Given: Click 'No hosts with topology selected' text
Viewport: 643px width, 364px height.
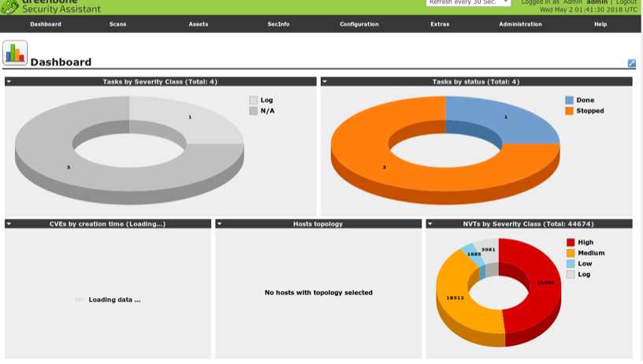Looking at the screenshot, I should [x=318, y=292].
